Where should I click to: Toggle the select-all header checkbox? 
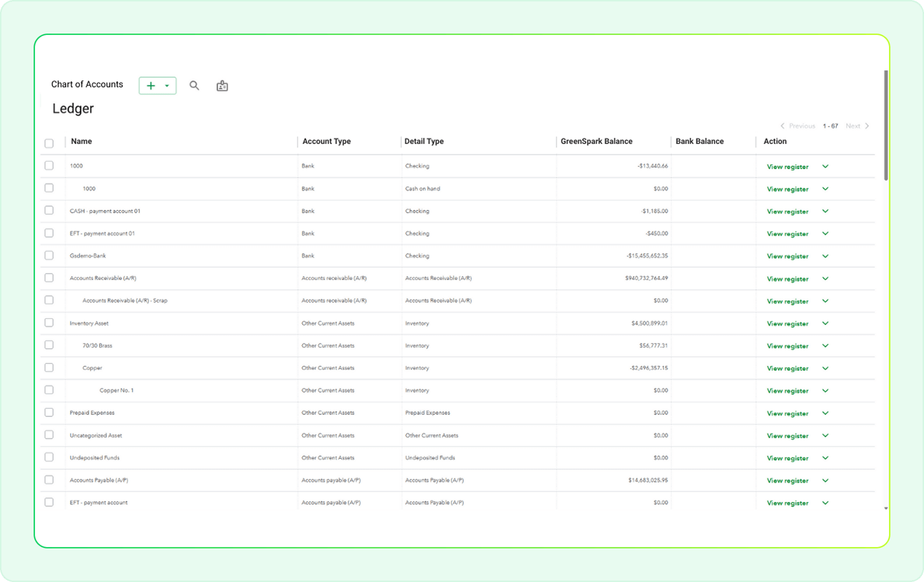click(x=49, y=143)
